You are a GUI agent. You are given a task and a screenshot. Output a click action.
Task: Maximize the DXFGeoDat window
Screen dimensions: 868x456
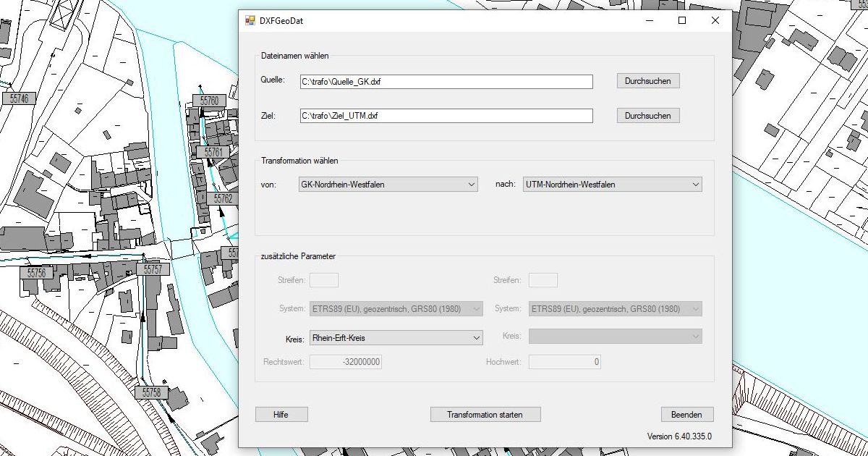681,21
